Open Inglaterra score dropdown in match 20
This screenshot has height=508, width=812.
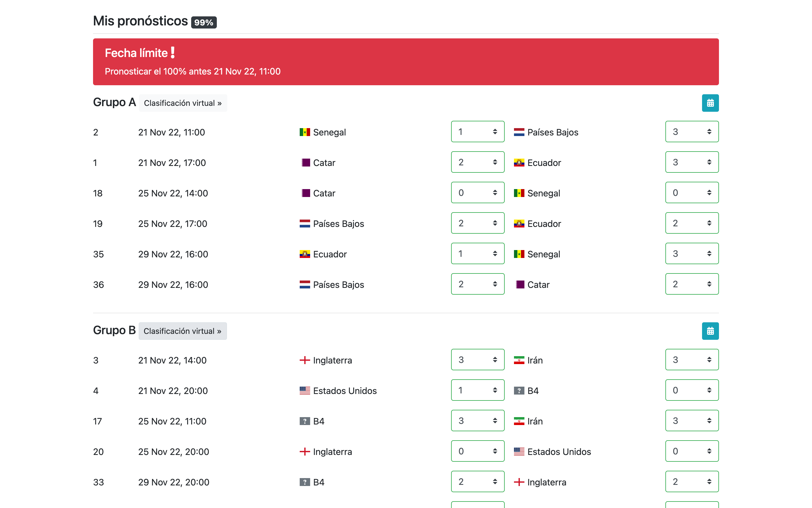(477, 451)
